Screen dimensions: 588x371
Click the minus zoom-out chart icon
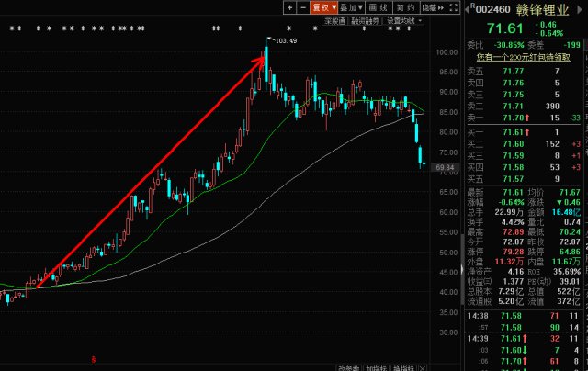301,6
